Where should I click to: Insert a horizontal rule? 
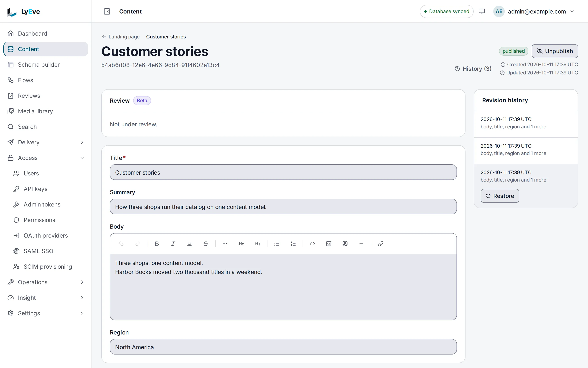coord(361,244)
